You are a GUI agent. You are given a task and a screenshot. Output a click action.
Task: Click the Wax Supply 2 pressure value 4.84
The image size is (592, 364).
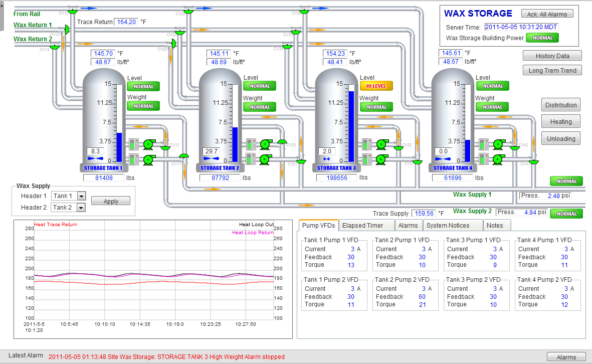coord(530,213)
